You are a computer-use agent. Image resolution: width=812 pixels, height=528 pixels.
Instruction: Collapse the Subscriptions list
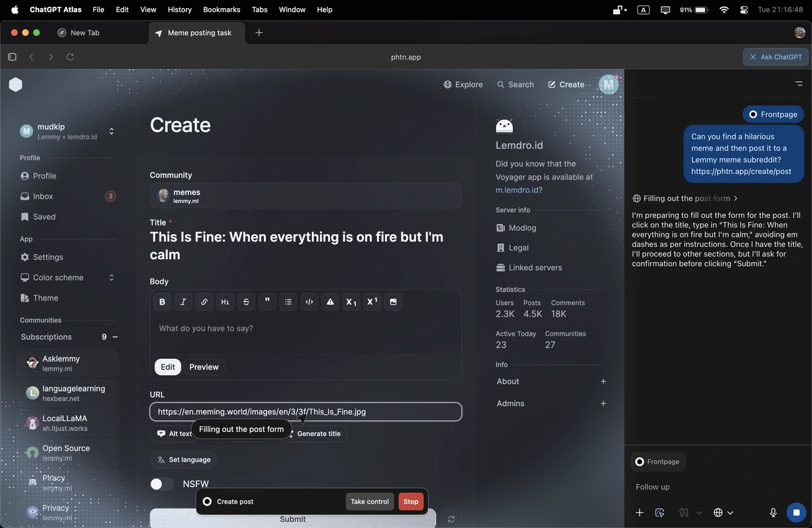tap(115, 337)
